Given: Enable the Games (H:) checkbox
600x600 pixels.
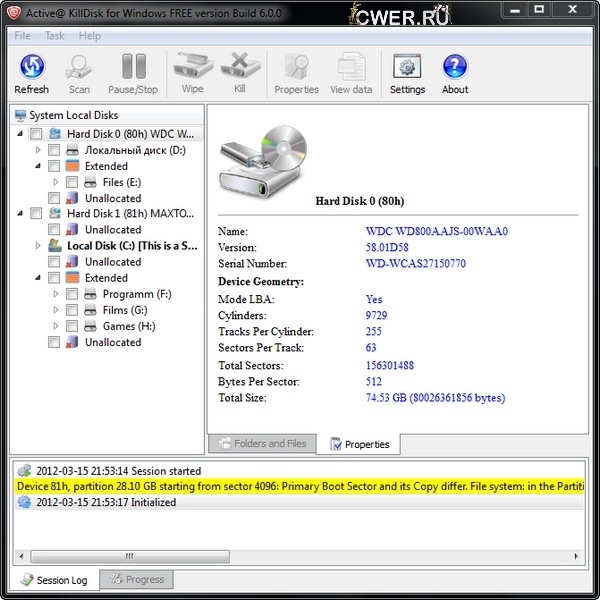Looking at the screenshot, I should (x=72, y=326).
